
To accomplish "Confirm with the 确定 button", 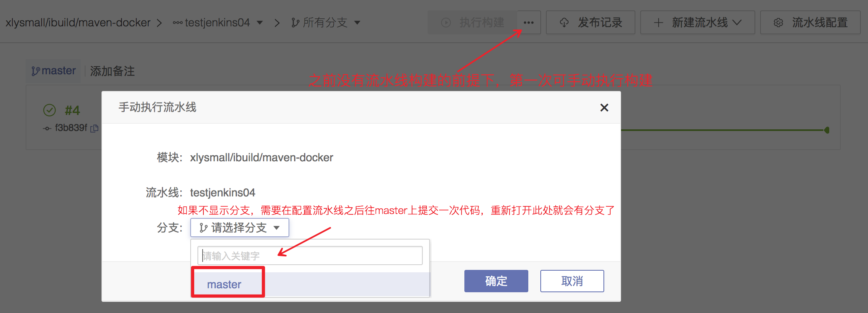I will 496,281.
